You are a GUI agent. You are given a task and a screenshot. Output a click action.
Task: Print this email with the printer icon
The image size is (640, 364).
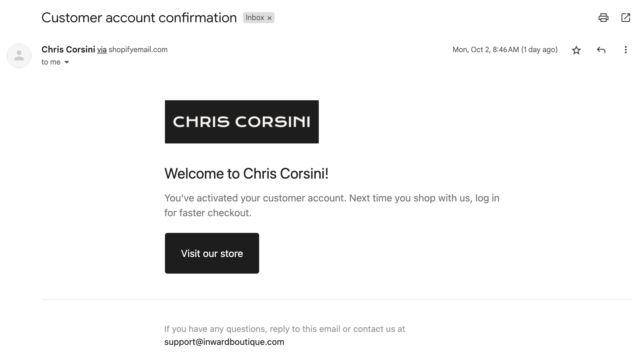tap(603, 18)
